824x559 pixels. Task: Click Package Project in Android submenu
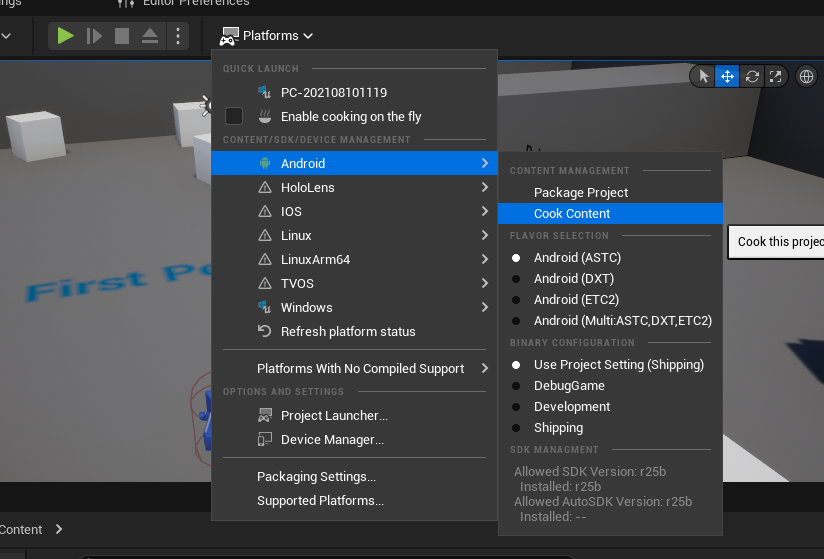(581, 192)
